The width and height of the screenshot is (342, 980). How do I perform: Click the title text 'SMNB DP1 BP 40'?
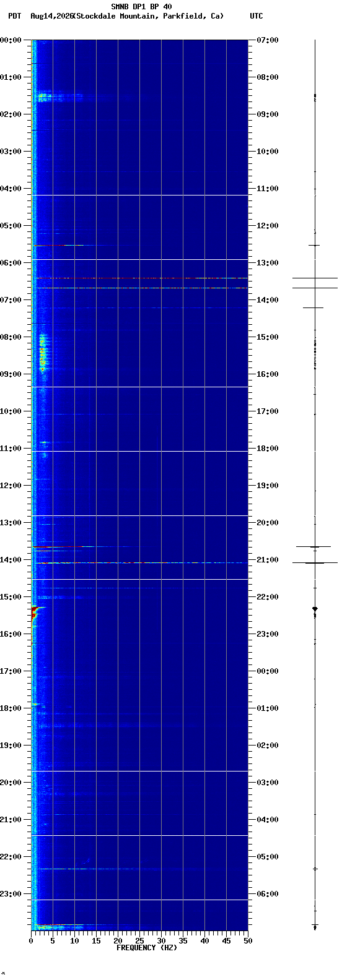pos(141,7)
